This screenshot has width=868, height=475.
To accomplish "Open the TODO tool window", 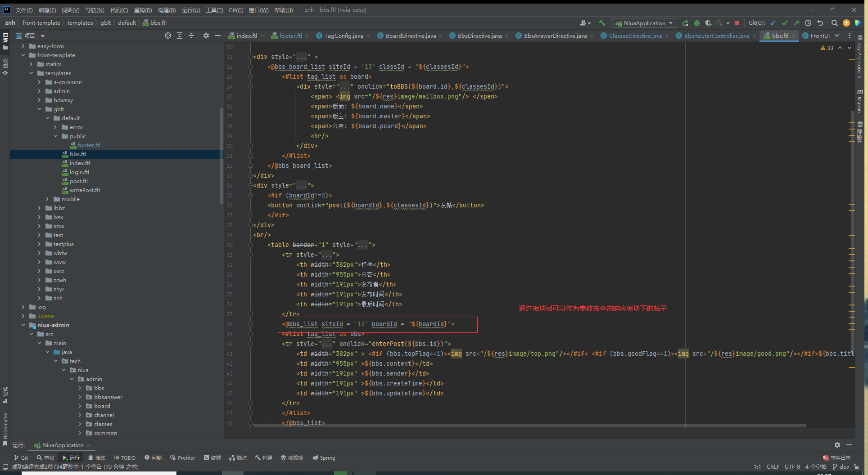I will tap(125, 457).
